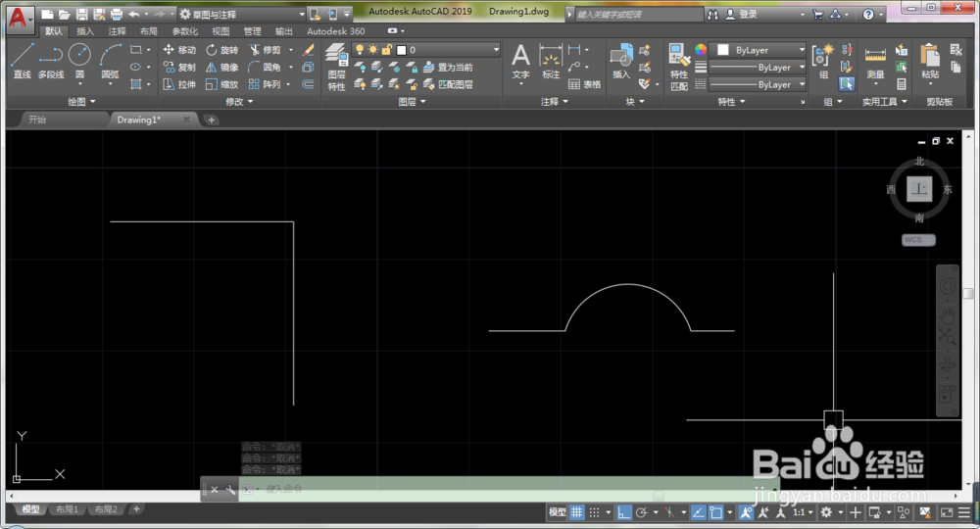
Task: Click the white layer color swatch
Action: 401,50
